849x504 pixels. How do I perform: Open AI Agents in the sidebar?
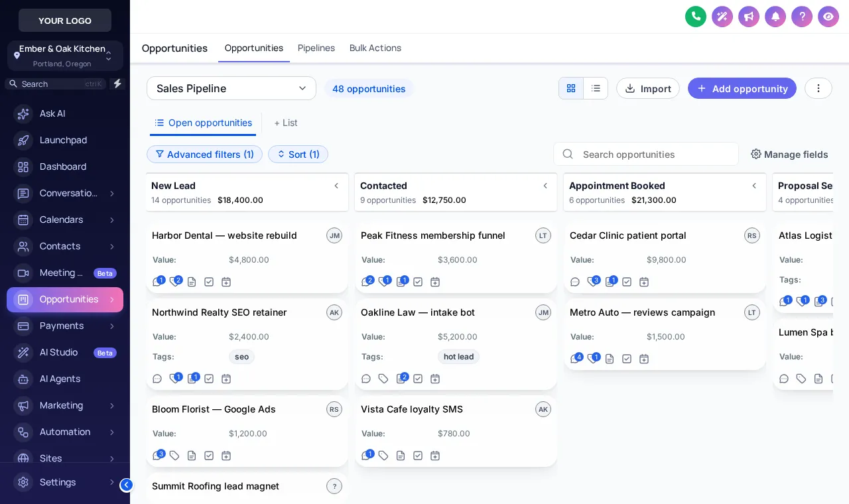(x=65, y=379)
